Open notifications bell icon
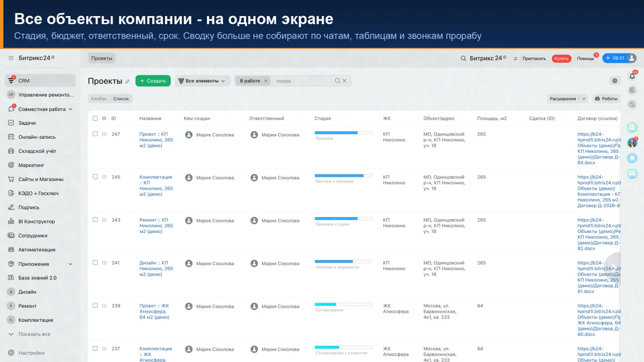This screenshot has height=362, width=644. pyautogui.click(x=632, y=76)
